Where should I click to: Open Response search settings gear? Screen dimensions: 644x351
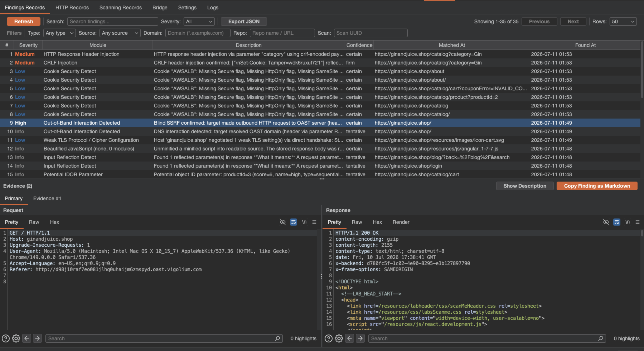click(x=339, y=338)
